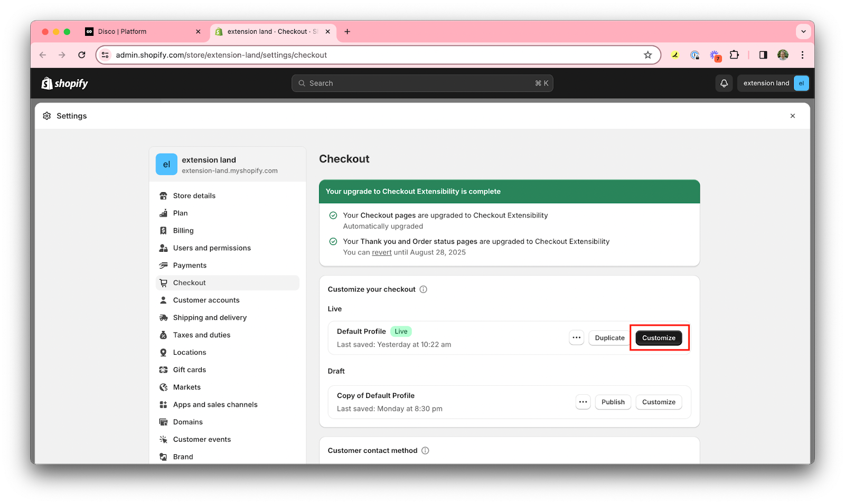
Task: Focus the Shopify Search field
Action: [x=422, y=83]
